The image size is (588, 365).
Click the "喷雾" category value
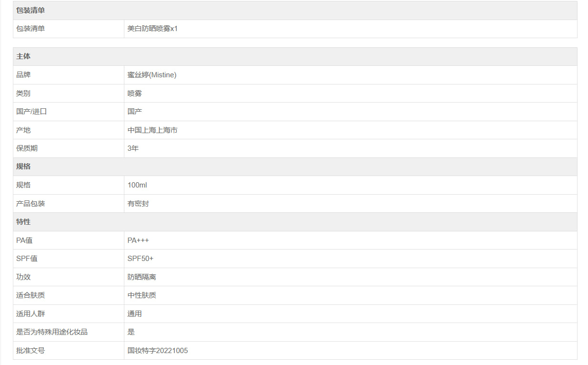click(x=134, y=94)
